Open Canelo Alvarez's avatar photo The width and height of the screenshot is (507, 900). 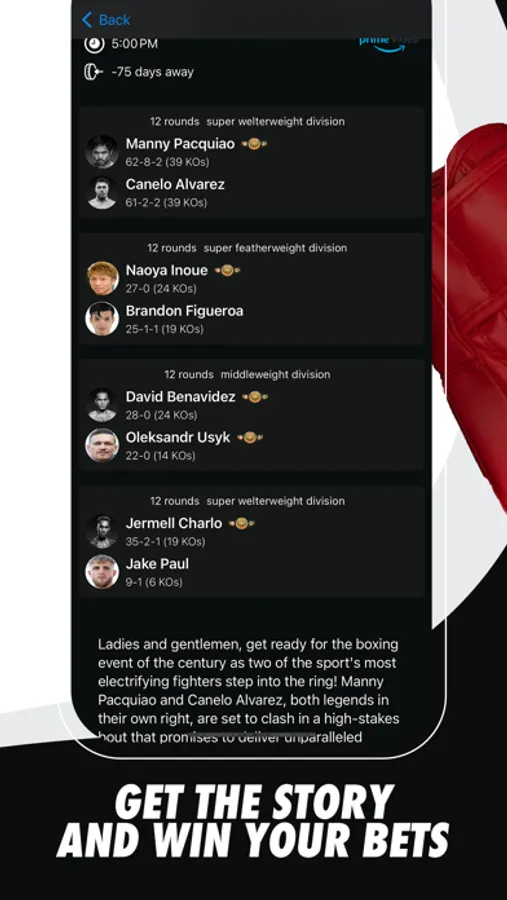point(102,192)
